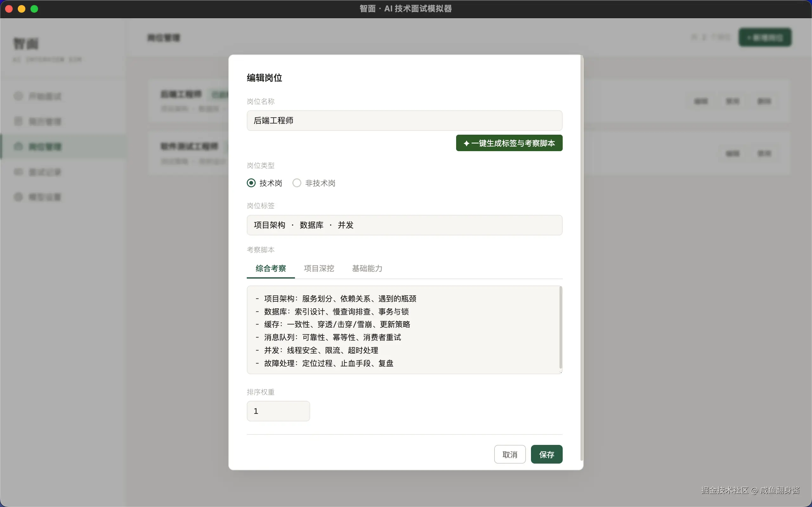Click the edit icon on 后端工程师 row

click(x=701, y=100)
